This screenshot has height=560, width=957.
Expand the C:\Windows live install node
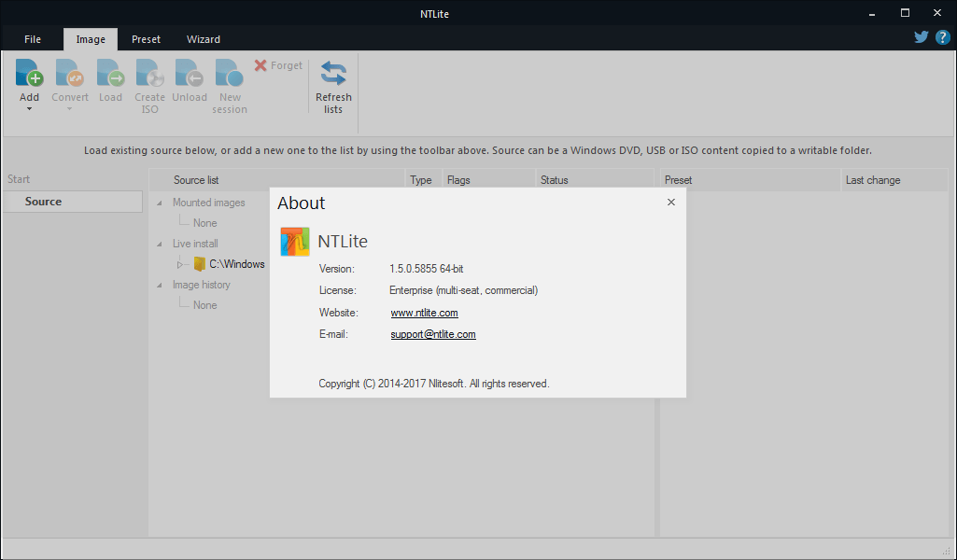[180, 264]
